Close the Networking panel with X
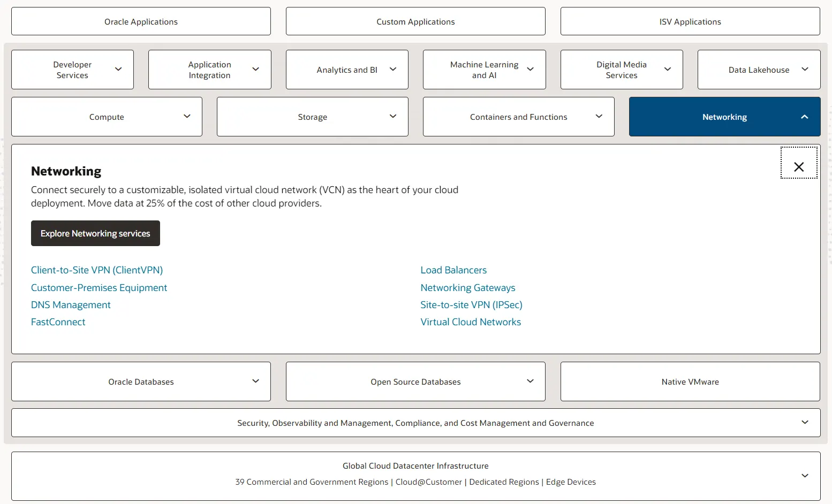Screen dimensions: 832x504 point(799,163)
